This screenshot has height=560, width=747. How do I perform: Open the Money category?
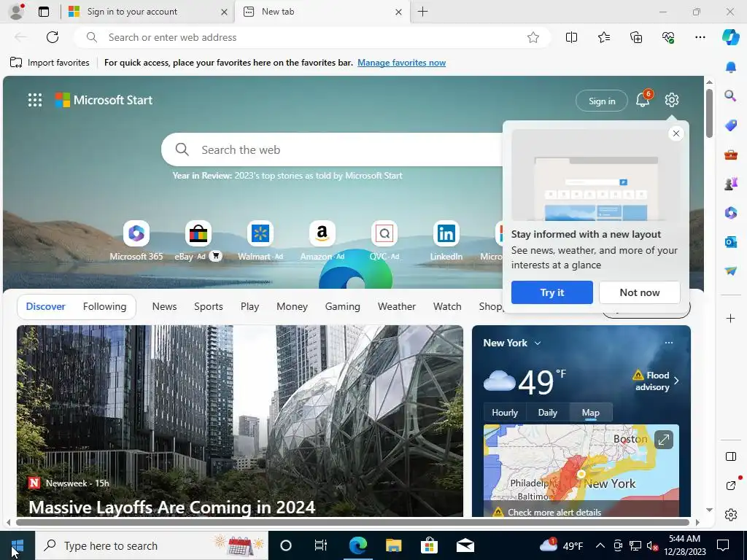click(292, 307)
